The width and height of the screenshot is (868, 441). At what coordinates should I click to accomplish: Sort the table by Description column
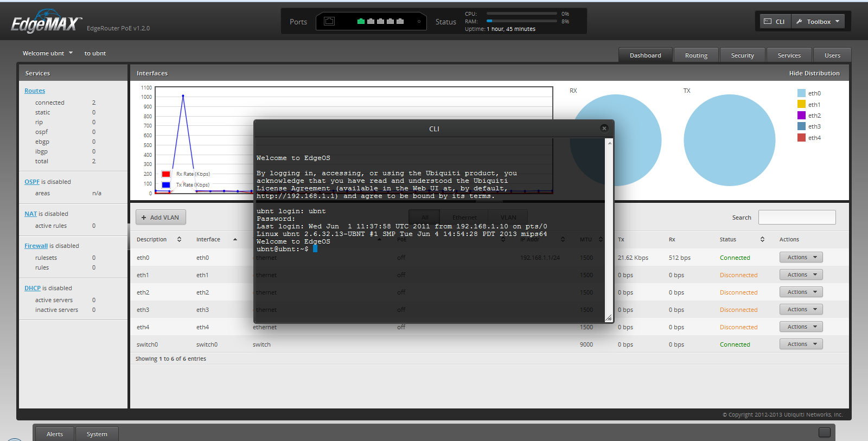pos(179,239)
